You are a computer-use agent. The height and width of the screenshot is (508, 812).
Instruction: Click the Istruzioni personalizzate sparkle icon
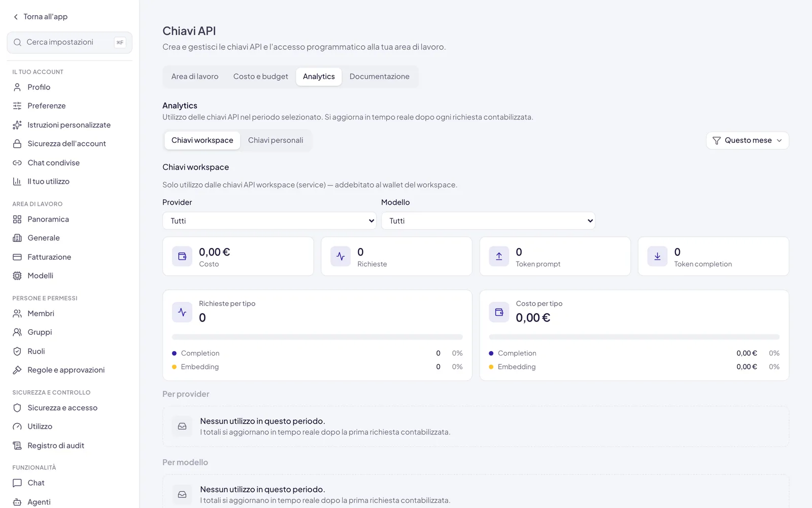pos(17,125)
